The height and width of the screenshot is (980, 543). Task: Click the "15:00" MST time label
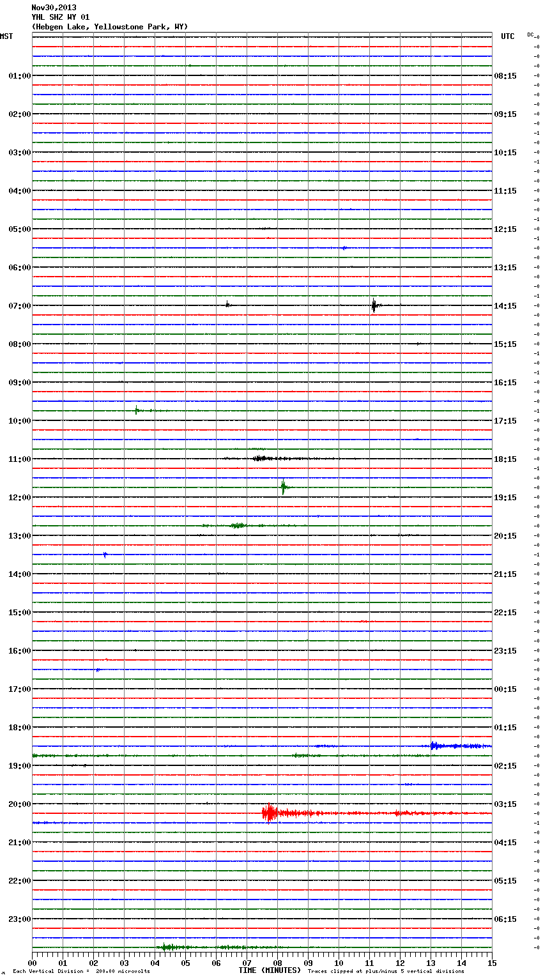pyautogui.click(x=20, y=613)
